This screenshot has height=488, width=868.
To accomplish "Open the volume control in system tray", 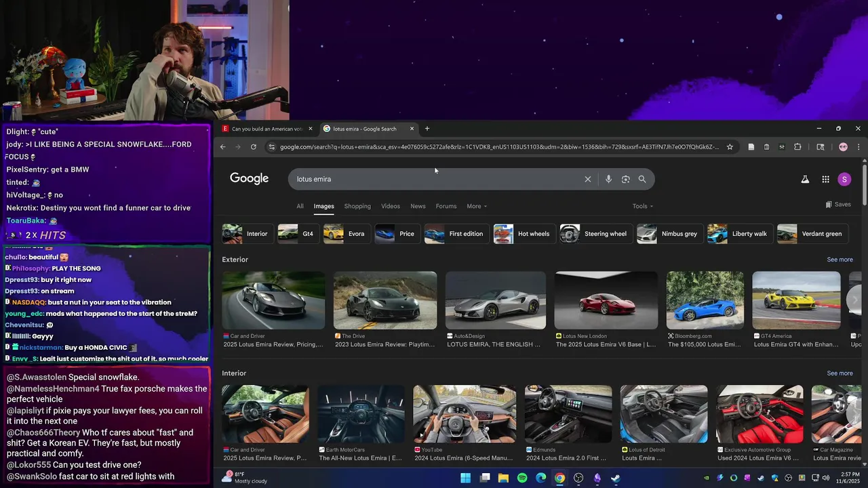I will (x=825, y=478).
